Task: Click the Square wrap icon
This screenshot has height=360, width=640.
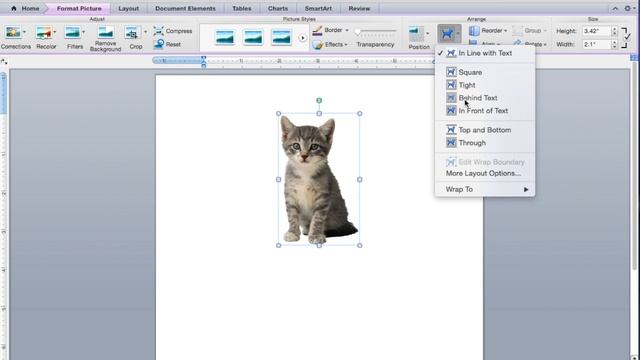Action: 451,72
